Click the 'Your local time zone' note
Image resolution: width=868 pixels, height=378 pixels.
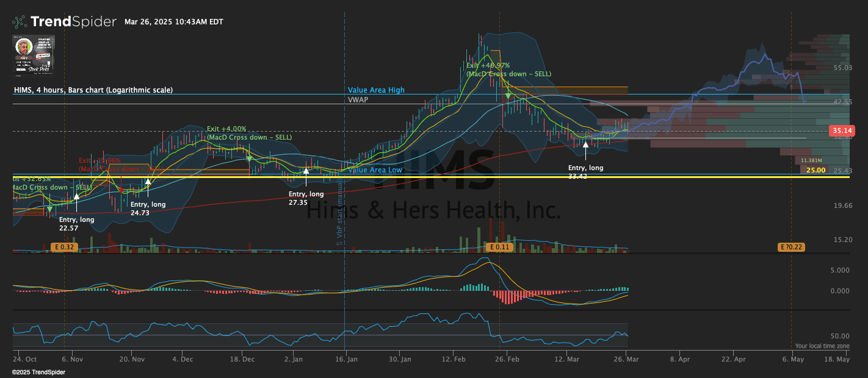pyautogui.click(x=822, y=346)
